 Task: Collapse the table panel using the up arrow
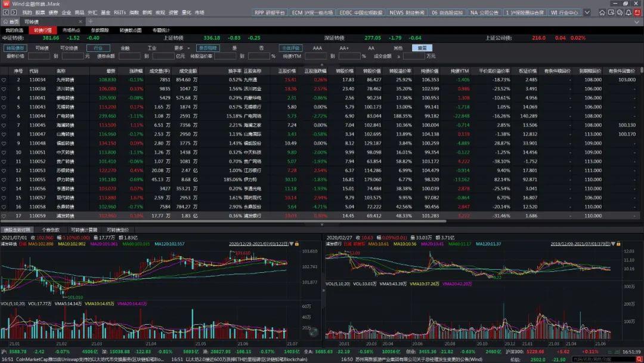pos(321,64)
